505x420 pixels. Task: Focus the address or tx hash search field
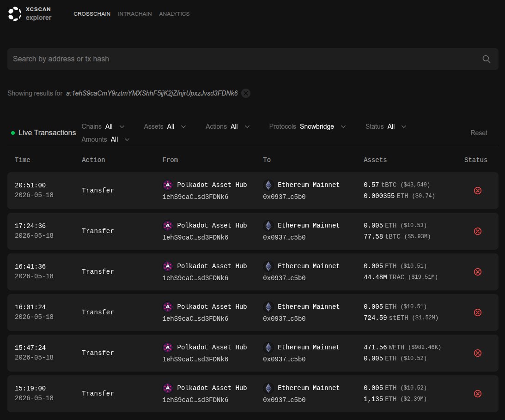pos(253,59)
